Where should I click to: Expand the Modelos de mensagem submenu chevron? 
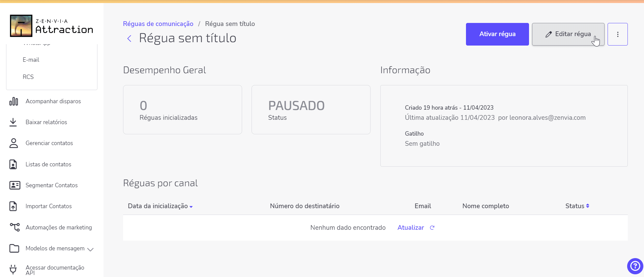pyautogui.click(x=90, y=249)
